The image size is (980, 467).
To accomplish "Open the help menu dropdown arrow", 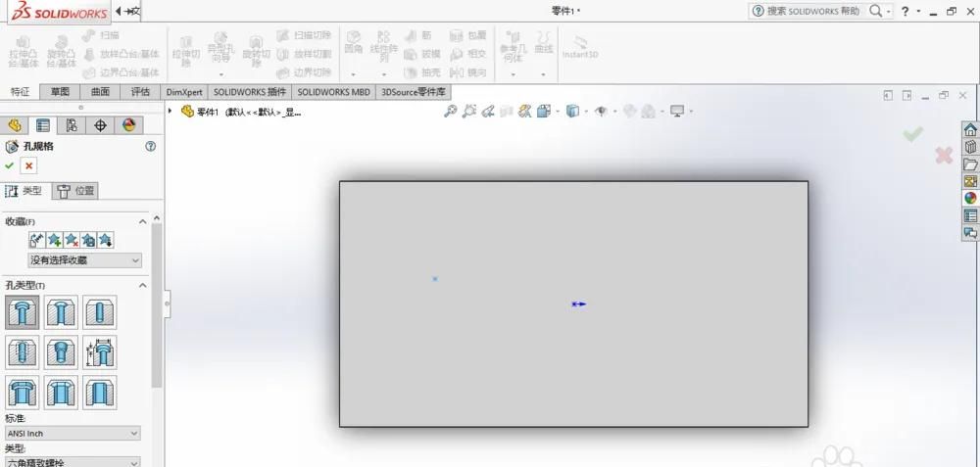I will (x=919, y=11).
